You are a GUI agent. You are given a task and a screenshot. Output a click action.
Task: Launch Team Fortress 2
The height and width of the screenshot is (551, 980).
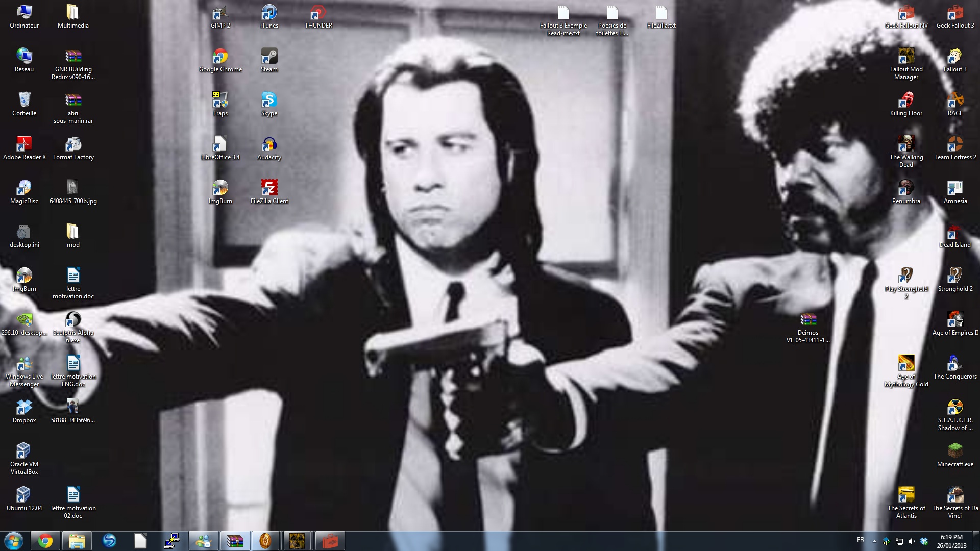pos(955,148)
